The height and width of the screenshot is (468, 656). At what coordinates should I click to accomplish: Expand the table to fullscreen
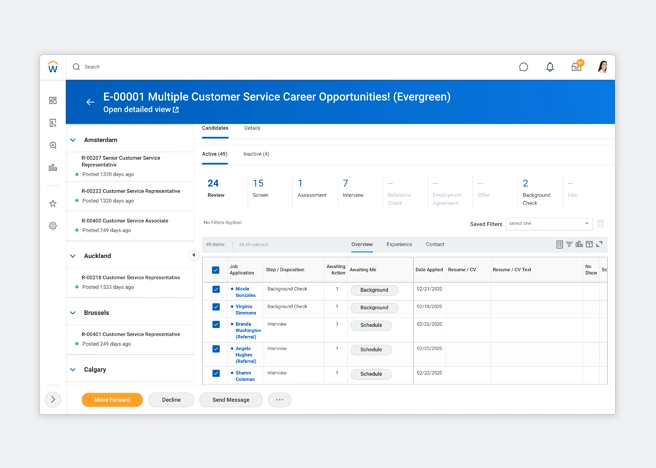(x=599, y=244)
